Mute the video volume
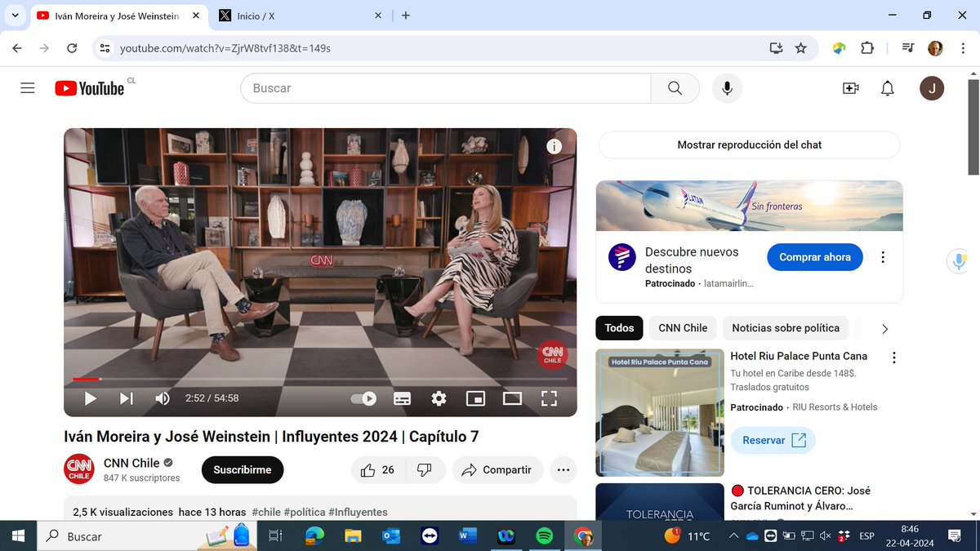This screenshot has width=980, height=551. click(163, 398)
